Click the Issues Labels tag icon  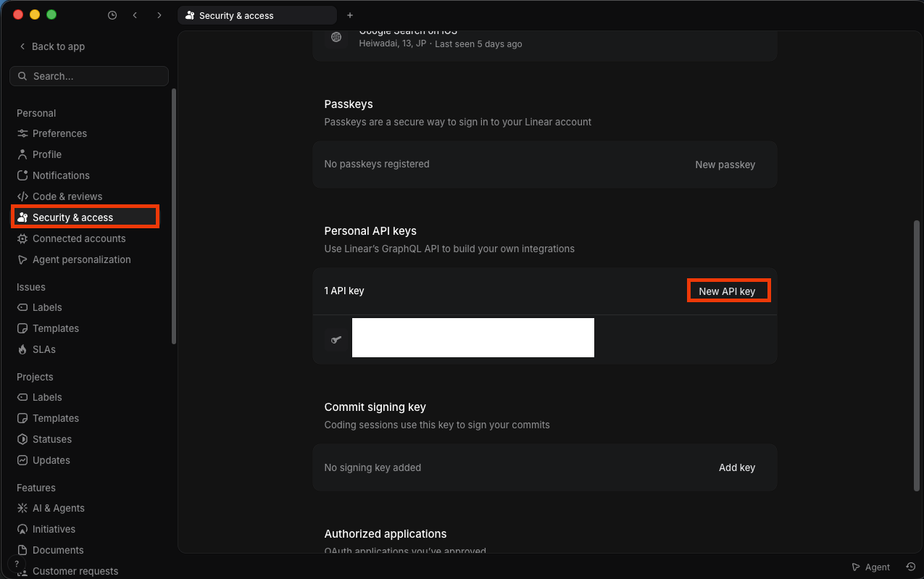tap(22, 307)
